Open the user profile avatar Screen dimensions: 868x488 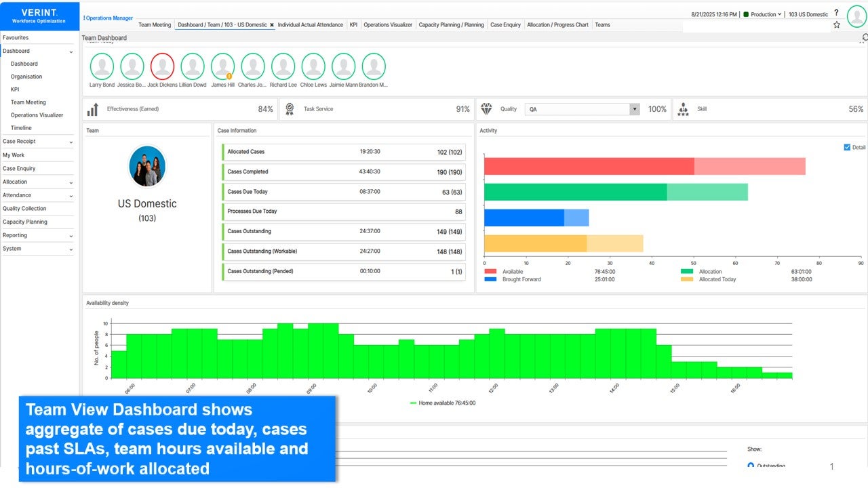click(x=856, y=15)
